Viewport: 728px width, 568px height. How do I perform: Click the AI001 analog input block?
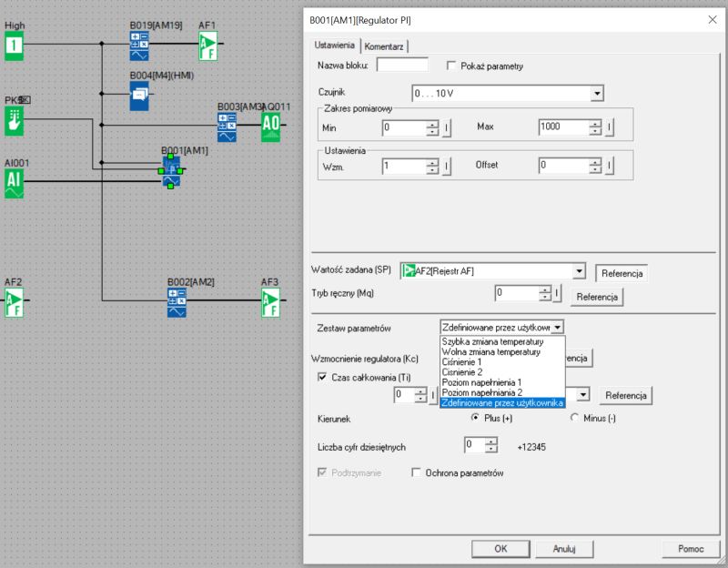click(x=14, y=184)
